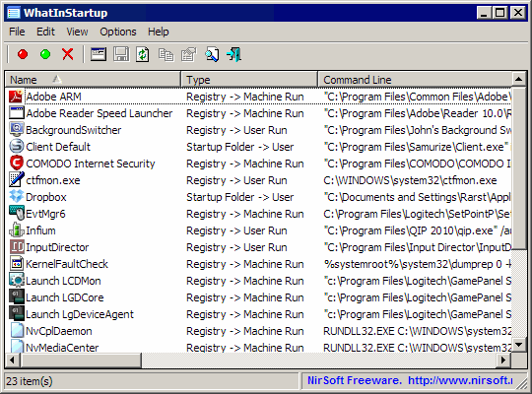The image size is (532, 394).
Task: Click the Save floppy disk icon
Action: pyautogui.click(x=121, y=54)
